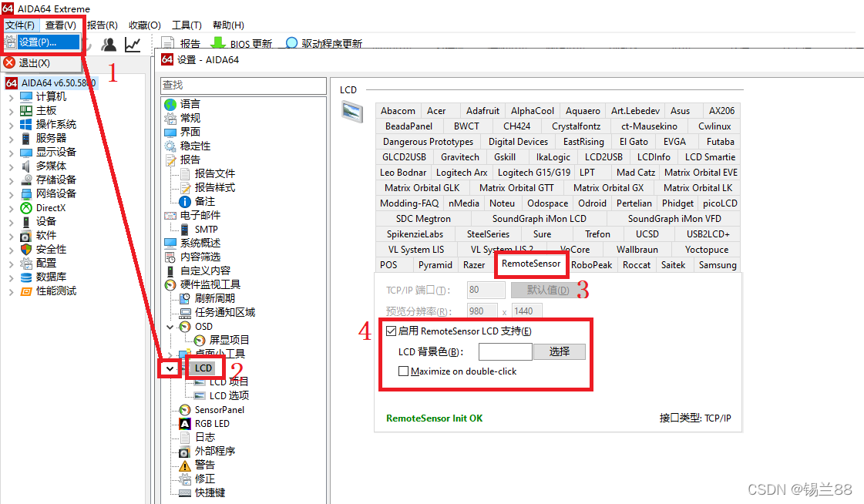This screenshot has width=864, height=504.
Task: Switch to the RemoteSensor tab
Action: pyautogui.click(x=530, y=264)
